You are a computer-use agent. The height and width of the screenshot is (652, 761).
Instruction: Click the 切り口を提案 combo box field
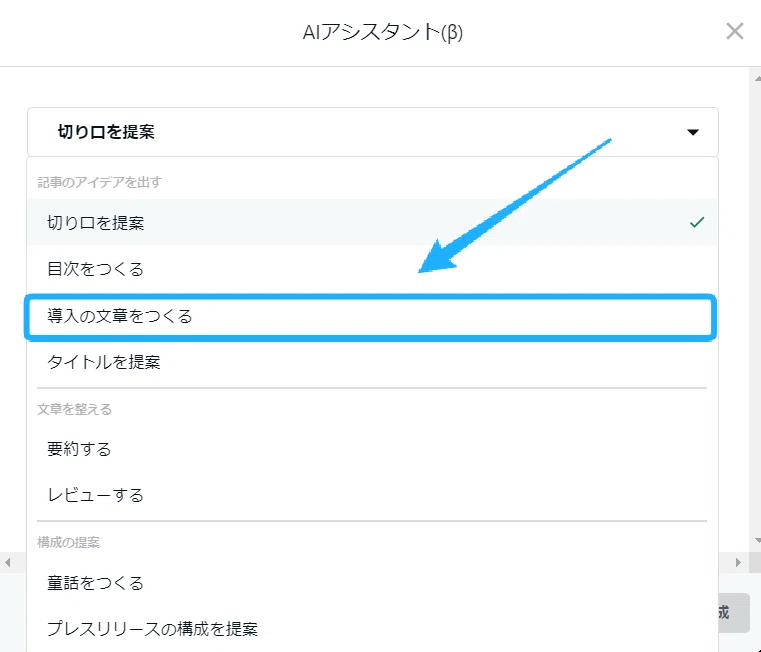tap(373, 132)
